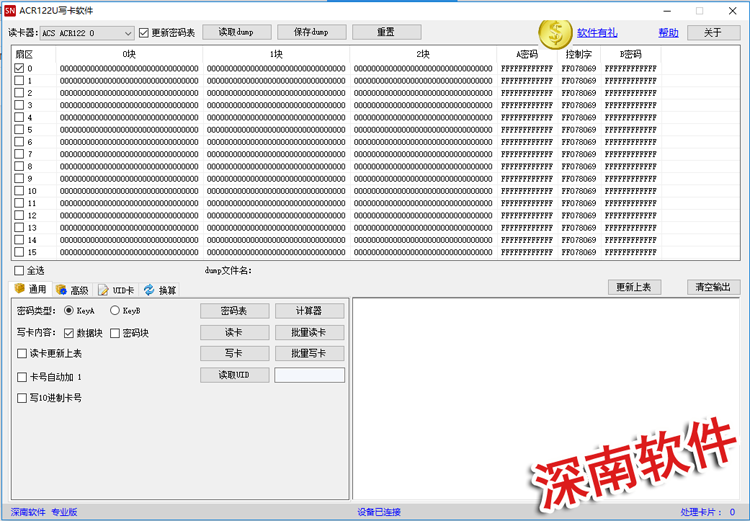This screenshot has width=750, height=521.
Task: Uncheck the sector 0 checkbox
Action: [x=19, y=69]
